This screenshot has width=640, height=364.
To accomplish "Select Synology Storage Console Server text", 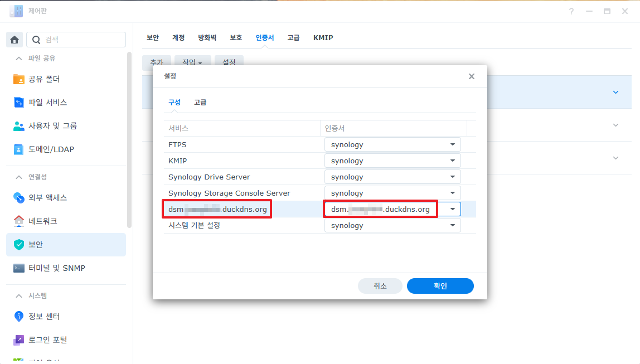I will [x=229, y=193].
